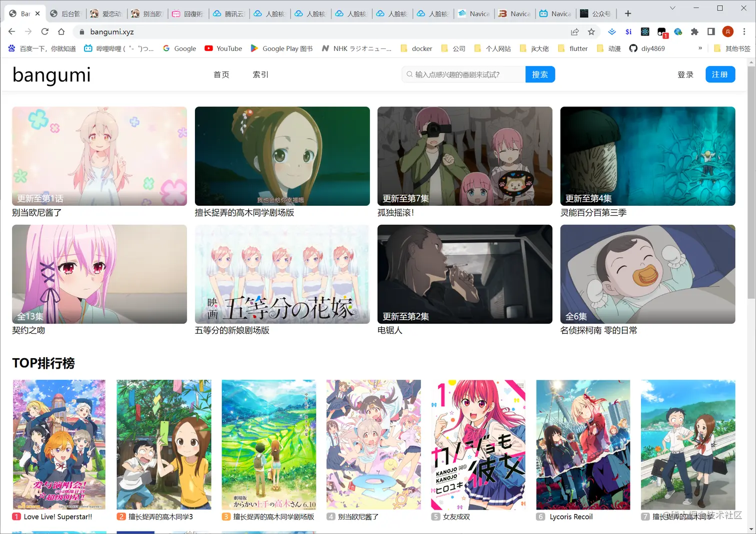
Task: Click the bangumi site logo
Action: pos(51,75)
